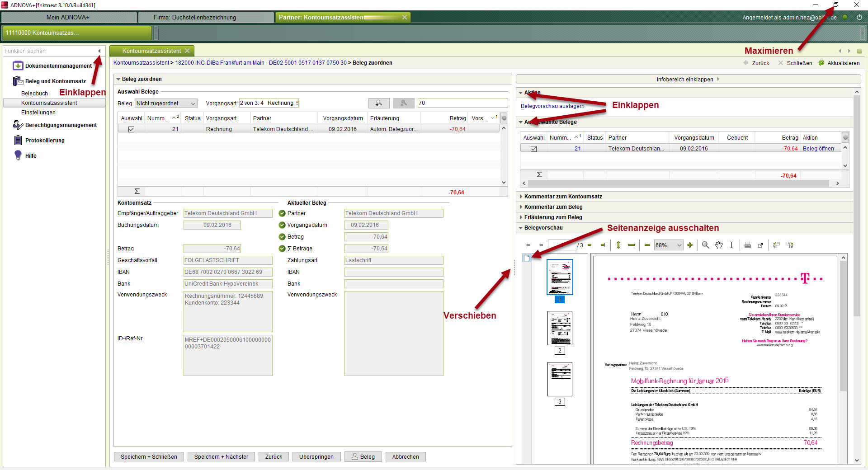
Task: Expand Erläuterung zum Beleg
Action: click(x=521, y=217)
